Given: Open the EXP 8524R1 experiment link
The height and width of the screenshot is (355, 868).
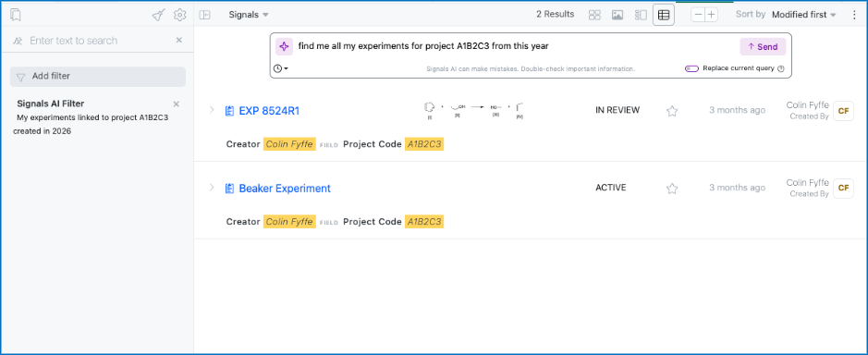Looking at the screenshot, I should tap(269, 111).
